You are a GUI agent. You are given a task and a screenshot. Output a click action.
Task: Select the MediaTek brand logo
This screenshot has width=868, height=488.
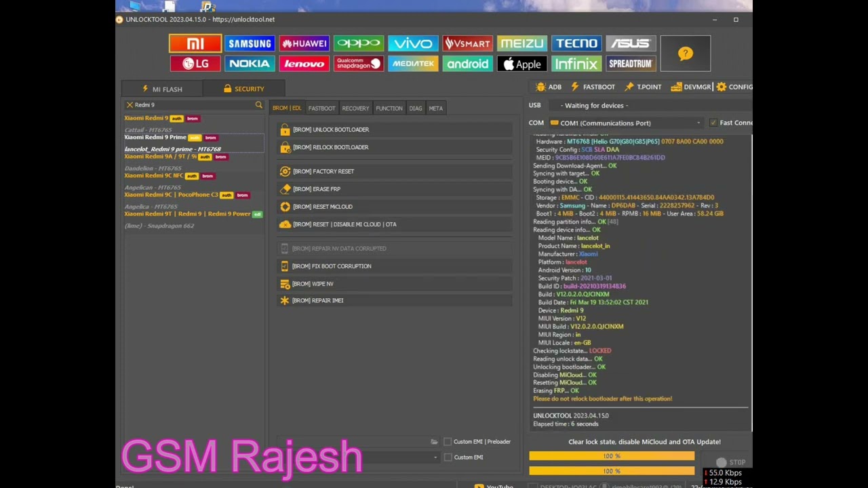(413, 64)
